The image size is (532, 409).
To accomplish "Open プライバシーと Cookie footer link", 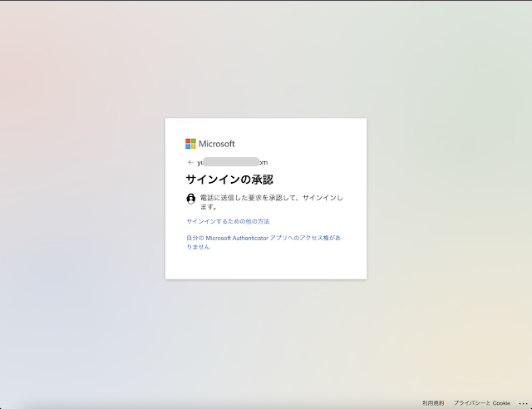I will pyautogui.click(x=482, y=403).
